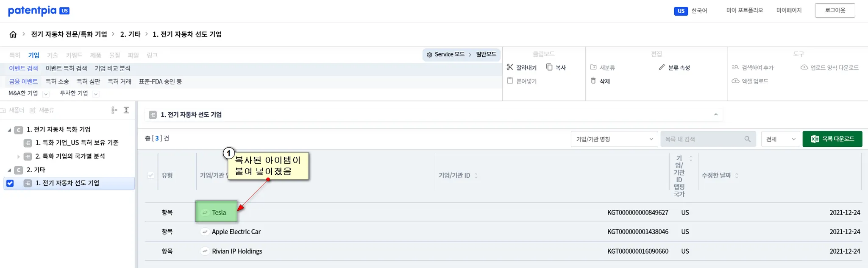Sort by 기업/기관 ID column

click(476, 176)
